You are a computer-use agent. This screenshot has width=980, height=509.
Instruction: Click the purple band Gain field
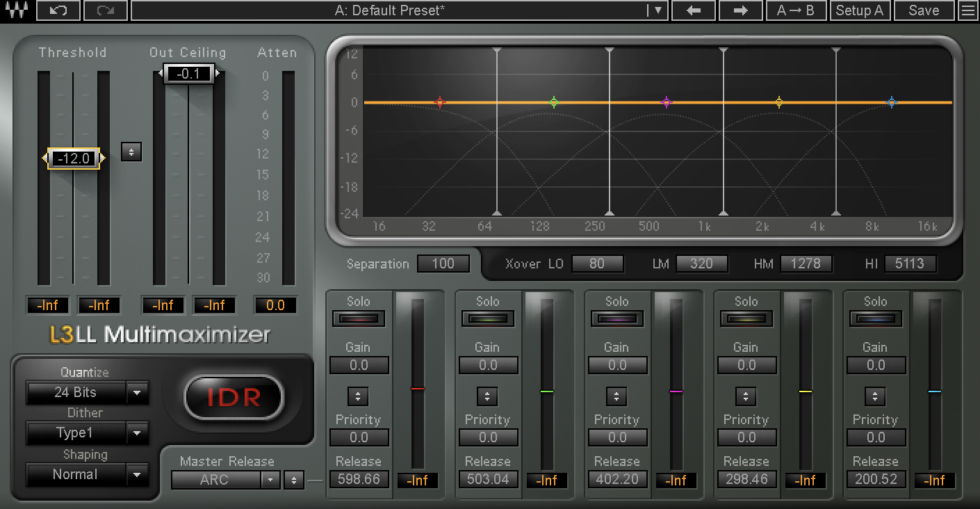point(617,365)
